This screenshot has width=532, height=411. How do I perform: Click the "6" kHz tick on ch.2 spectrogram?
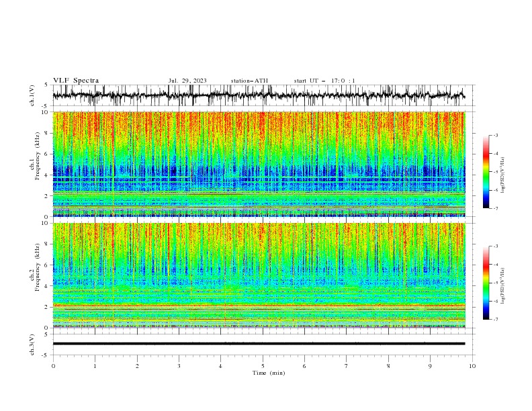(x=47, y=265)
